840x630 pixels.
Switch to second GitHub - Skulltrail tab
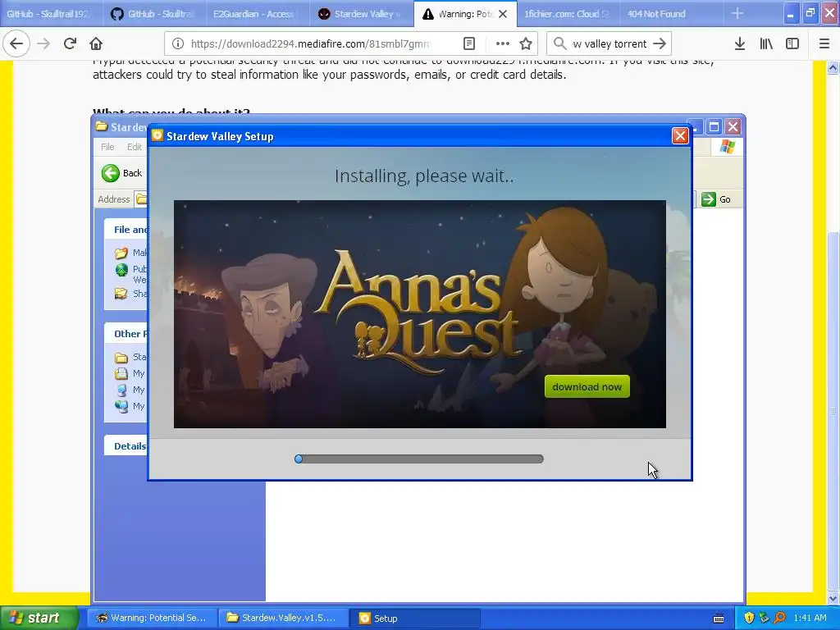pos(155,14)
